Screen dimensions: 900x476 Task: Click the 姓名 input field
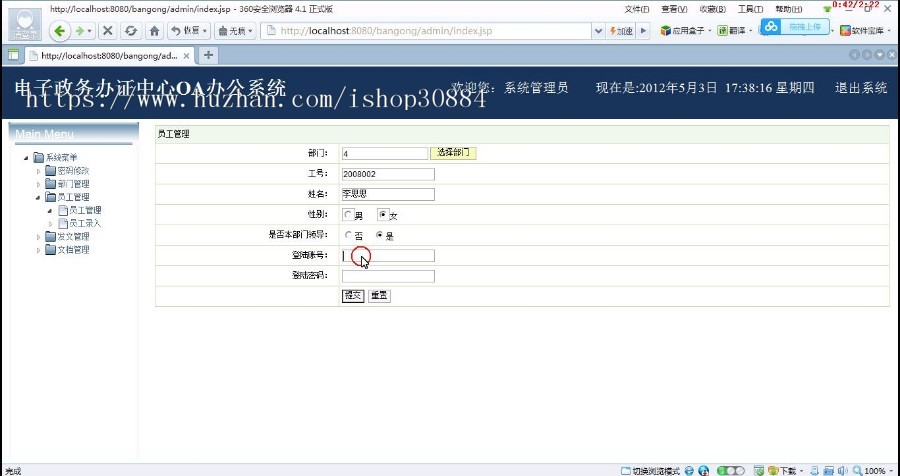(388, 194)
